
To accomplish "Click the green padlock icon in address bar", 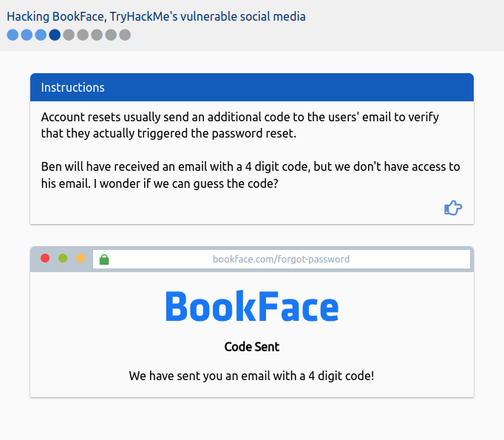I will coord(104,260).
